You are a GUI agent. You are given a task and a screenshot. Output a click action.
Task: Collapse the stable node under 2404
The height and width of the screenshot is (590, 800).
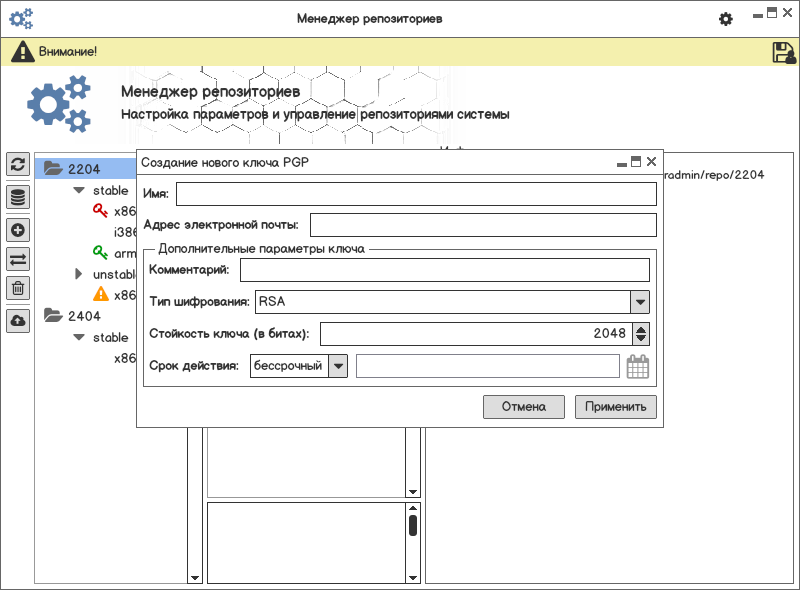pyautogui.click(x=79, y=337)
